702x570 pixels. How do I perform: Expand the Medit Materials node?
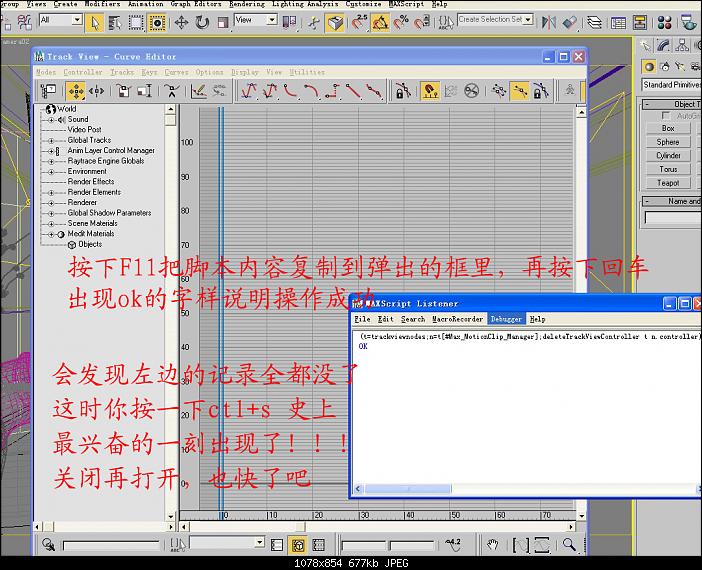tap(51, 234)
